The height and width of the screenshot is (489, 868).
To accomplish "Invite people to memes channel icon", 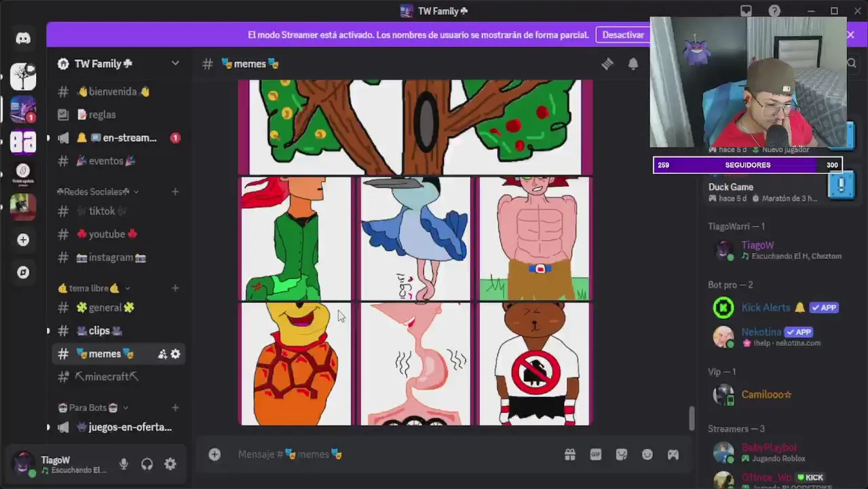I will pos(162,354).
